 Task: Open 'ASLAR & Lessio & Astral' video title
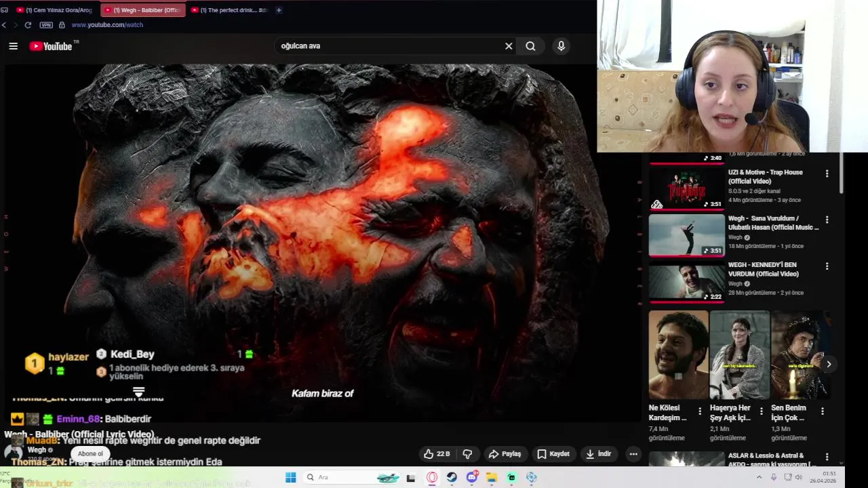772,460
